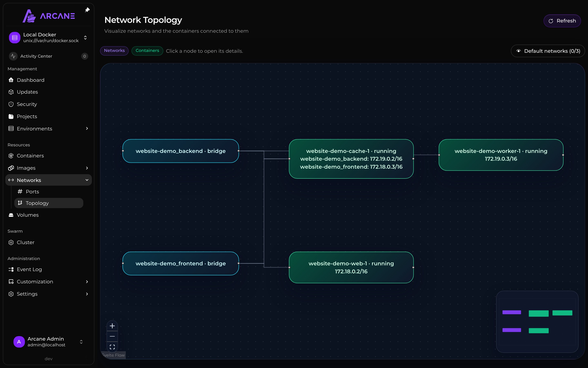This screenshot has width=588, height=368.
Task: Toggle the Containers legend pill
Action: click(147, 51)
